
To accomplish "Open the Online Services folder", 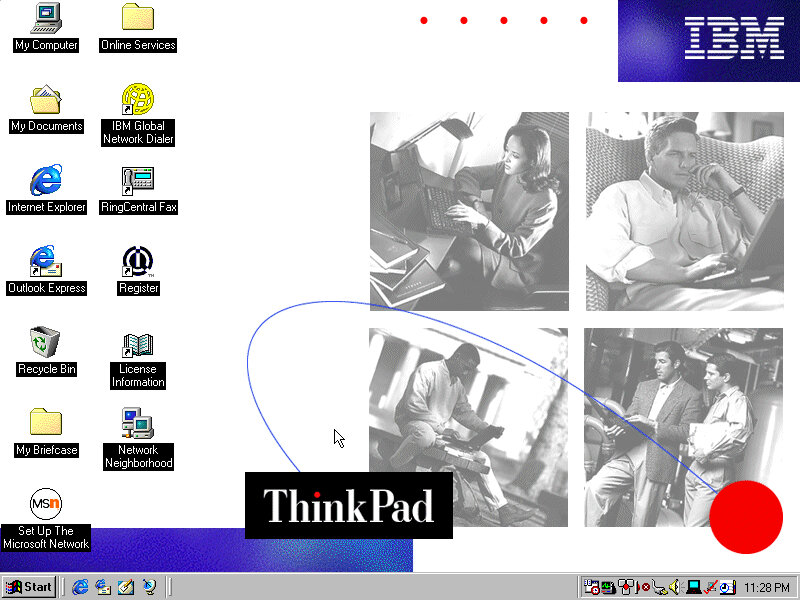I will tap(138, 18).
